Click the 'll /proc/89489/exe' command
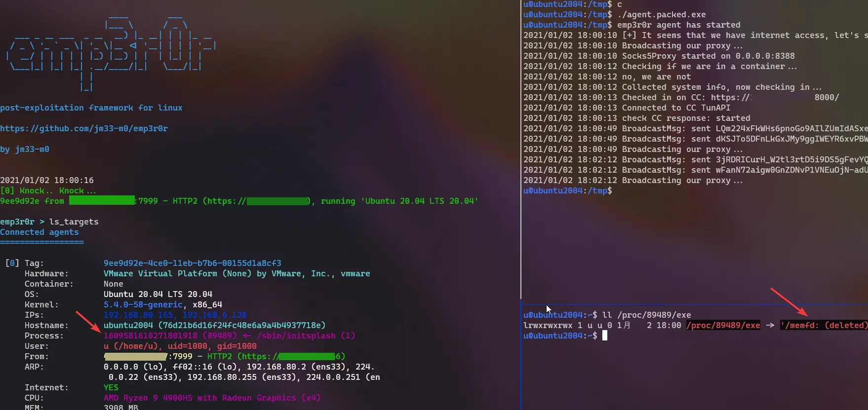 pyautogui.click(x=647, y=315)
